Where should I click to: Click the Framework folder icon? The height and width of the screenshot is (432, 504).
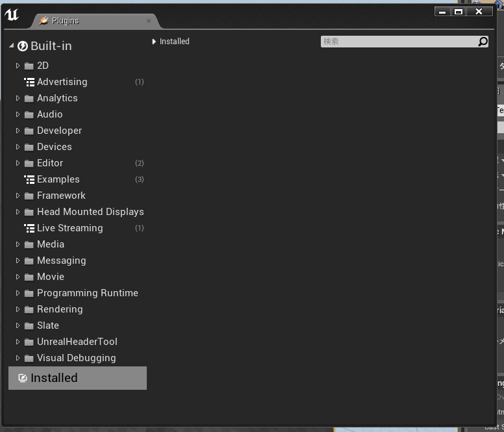(29, 196)
